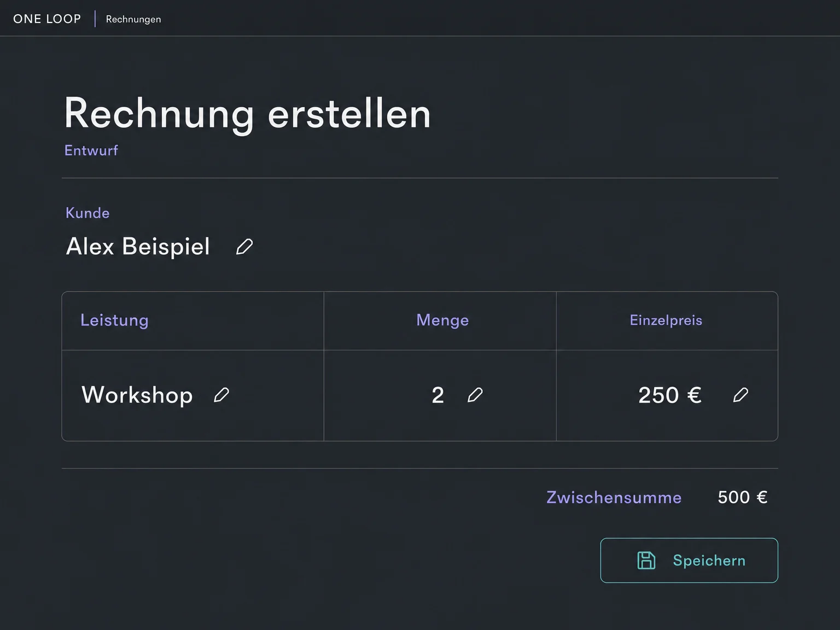840x630 pixels.
Task: Click the Workshop service cell text
Action: click(x=137, y=395)
